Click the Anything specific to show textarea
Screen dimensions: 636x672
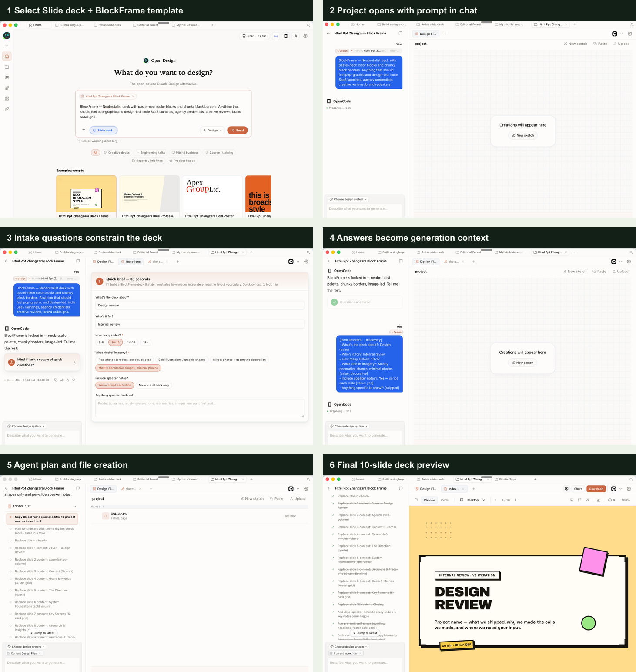point(200,408)
